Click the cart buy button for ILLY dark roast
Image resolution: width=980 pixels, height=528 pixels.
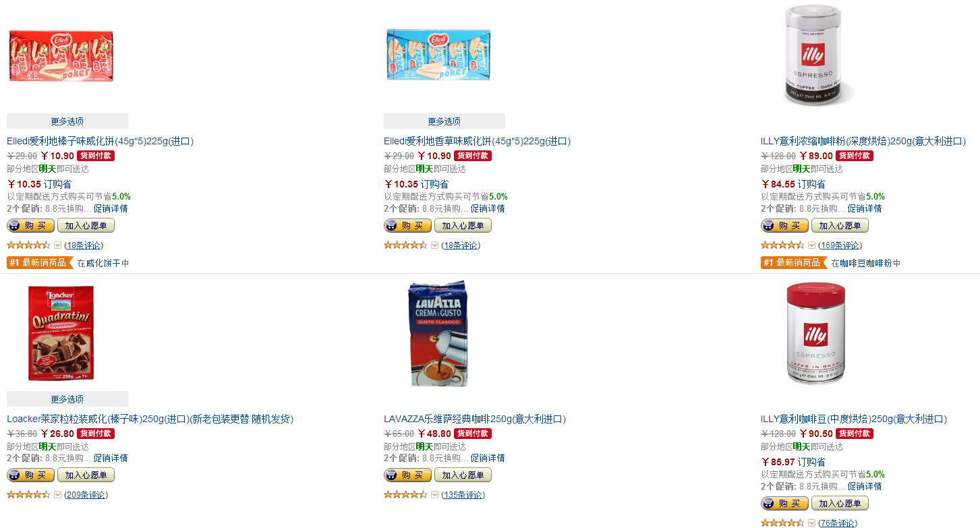(784, 226)
